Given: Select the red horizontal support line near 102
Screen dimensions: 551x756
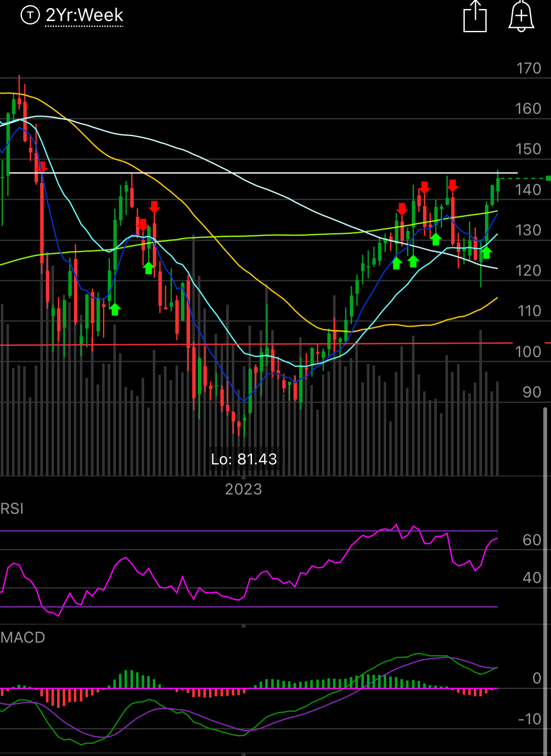Looking at the screenshot, I should pyautogui.click(x=256, y=344).
